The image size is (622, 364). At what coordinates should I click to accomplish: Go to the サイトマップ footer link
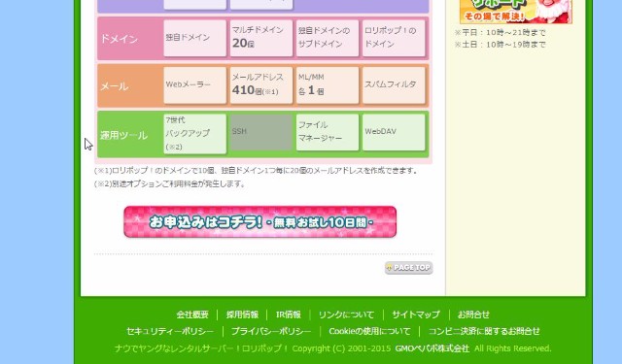tap(416, 314)
